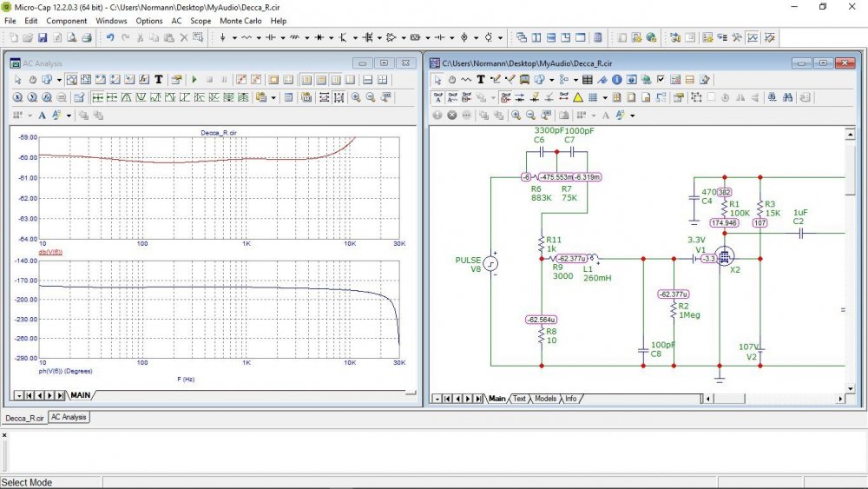Click the Save file icon in main toolbar
The height and width of the screenshot is (489, 868).
point(42,38)
